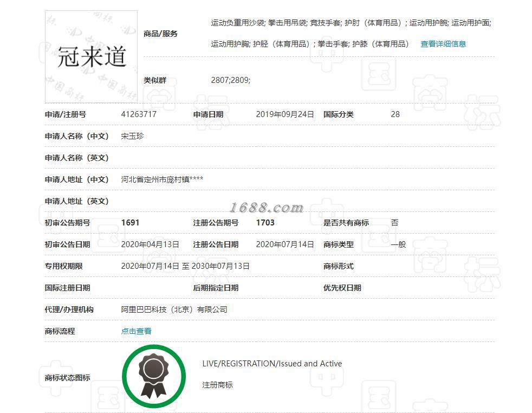Open the 查看详细信息 link
The width and height of the screenshot is (532, 413).
[443, 44]
